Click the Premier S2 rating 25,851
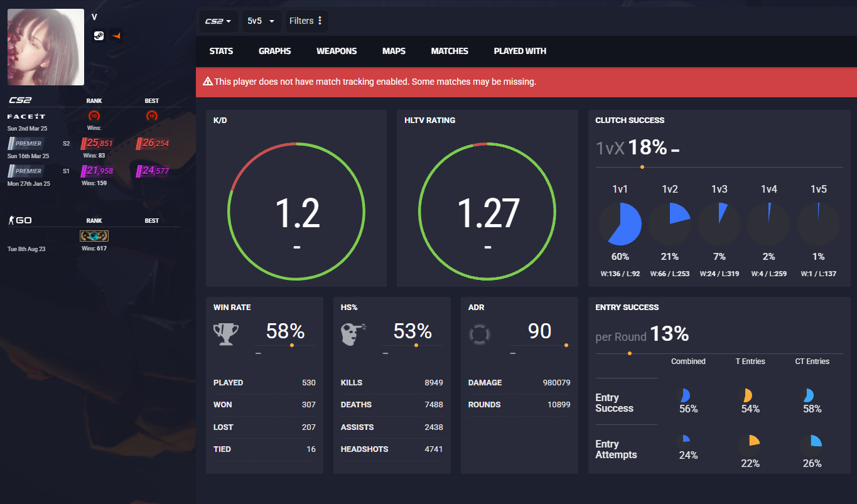 tap(98, 143)
